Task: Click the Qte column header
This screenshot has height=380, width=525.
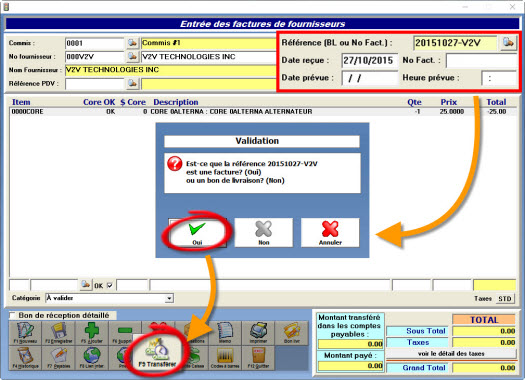Action: click(414, 102)
